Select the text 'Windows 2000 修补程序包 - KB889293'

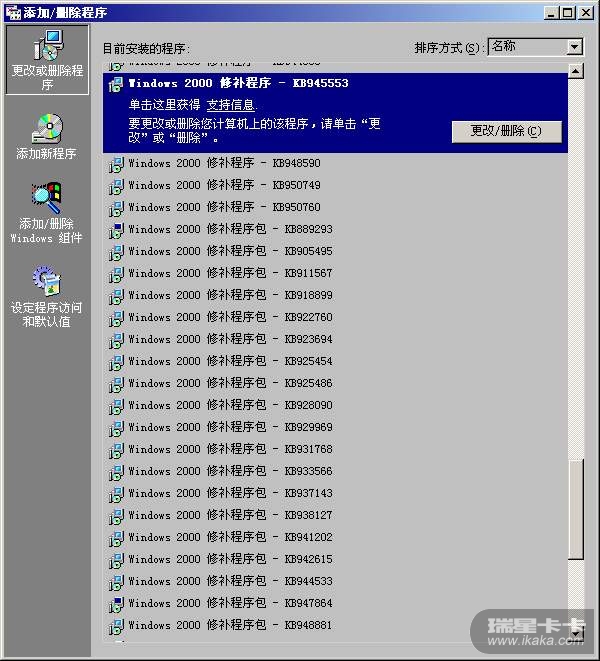tap(230, 229)
